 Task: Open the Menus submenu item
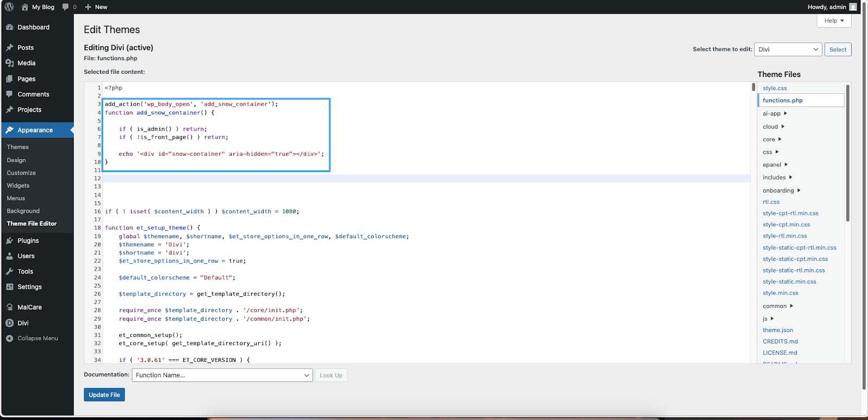click(16, 198)
